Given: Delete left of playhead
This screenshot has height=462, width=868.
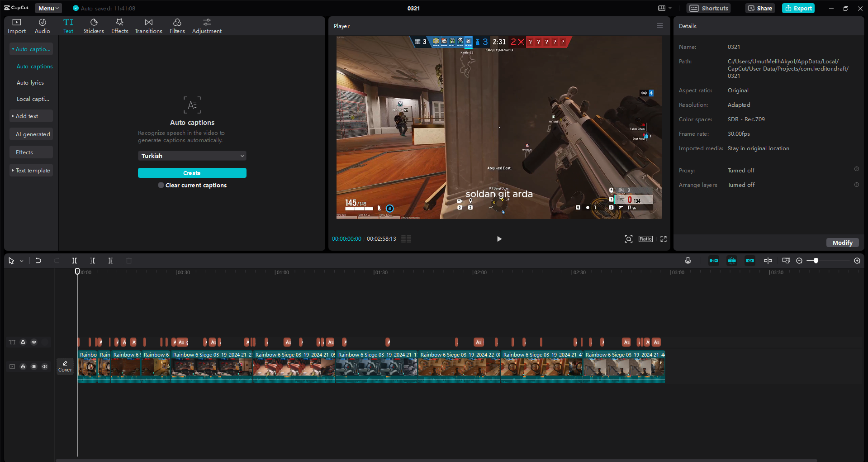Looking at the screenshot, I should tap(93, 261).
